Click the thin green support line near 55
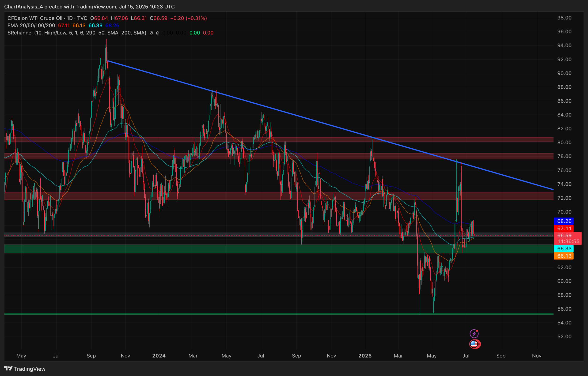588x376 pixels. tap(279, 314)
